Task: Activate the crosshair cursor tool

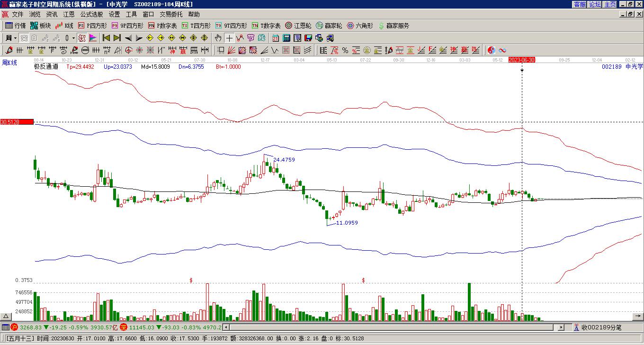Action: [x=229, y=38]
